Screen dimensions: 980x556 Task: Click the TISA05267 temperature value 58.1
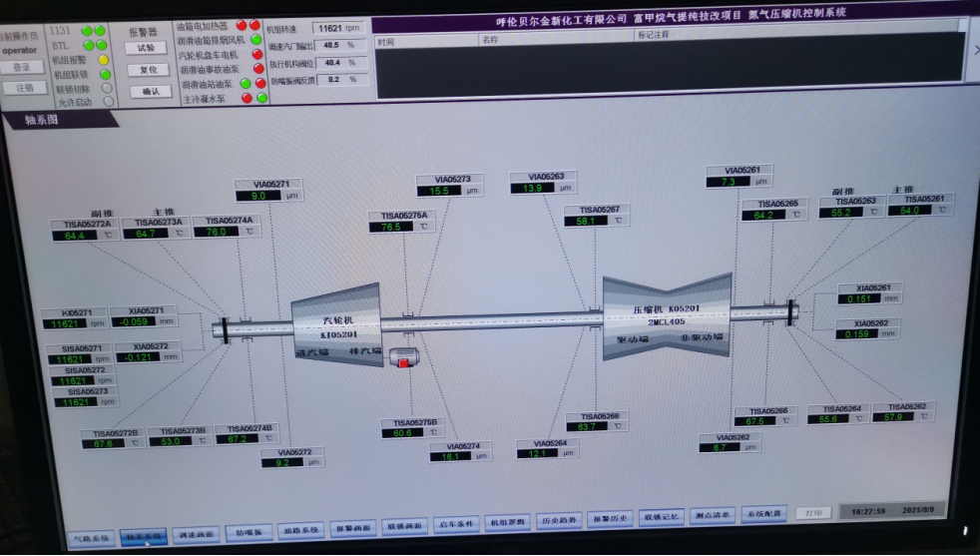pos(586,221)
